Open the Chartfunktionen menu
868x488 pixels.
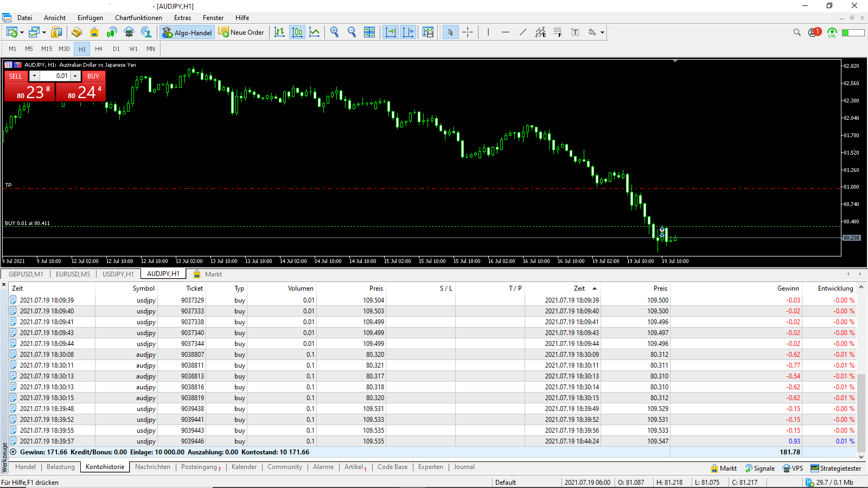[138, 18]
